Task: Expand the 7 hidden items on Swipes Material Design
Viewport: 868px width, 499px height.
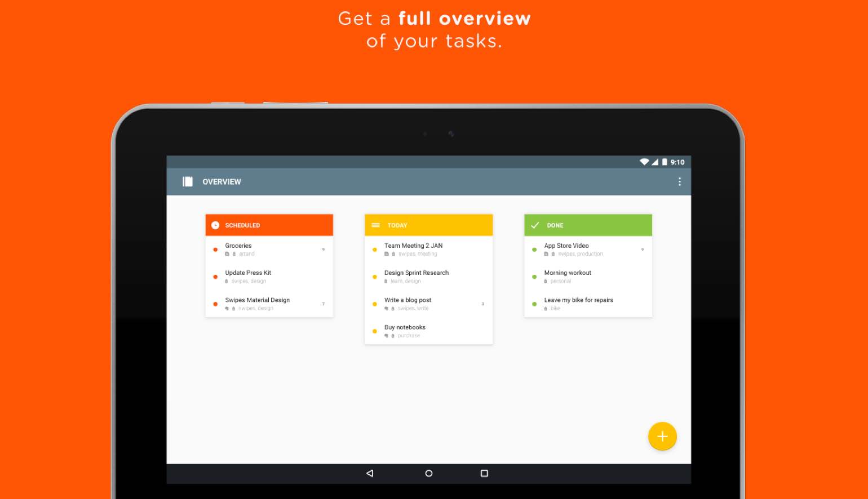Action: [x=323, y=304]
